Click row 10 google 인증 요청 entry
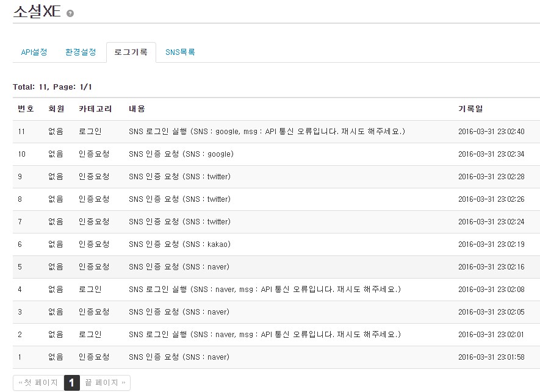Screen dimensions: 540x392 pyautogui.click(x=181, y=154)
